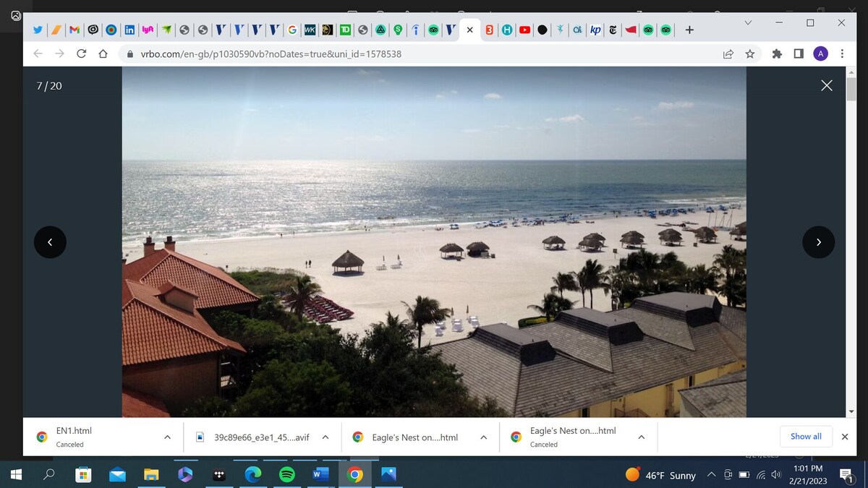Viewport: 868px width, 488px height.
Task: Reload the current page
Action: point(82,53)
